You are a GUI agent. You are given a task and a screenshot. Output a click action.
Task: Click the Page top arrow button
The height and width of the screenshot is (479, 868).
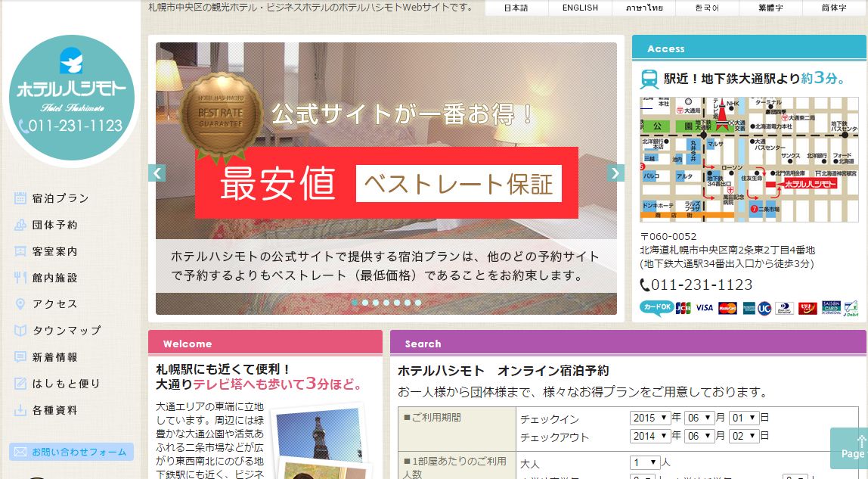click(x=849, y=448)
